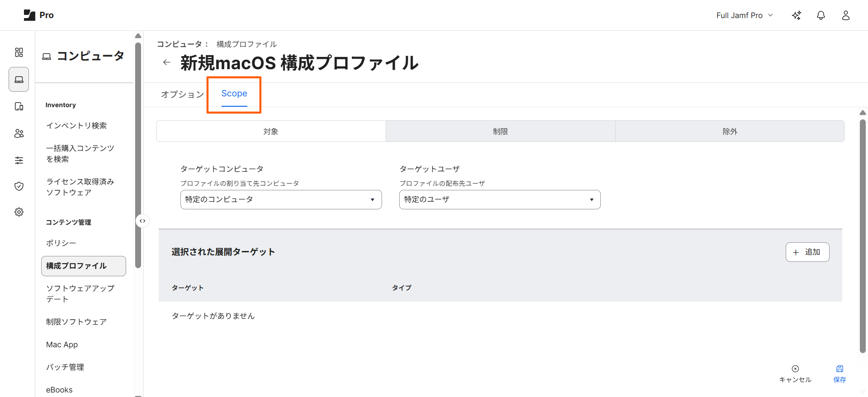Open the Full Jamf Pro dropdown
This screenshot has width=868, height=397.
click(x=744, y=15)
